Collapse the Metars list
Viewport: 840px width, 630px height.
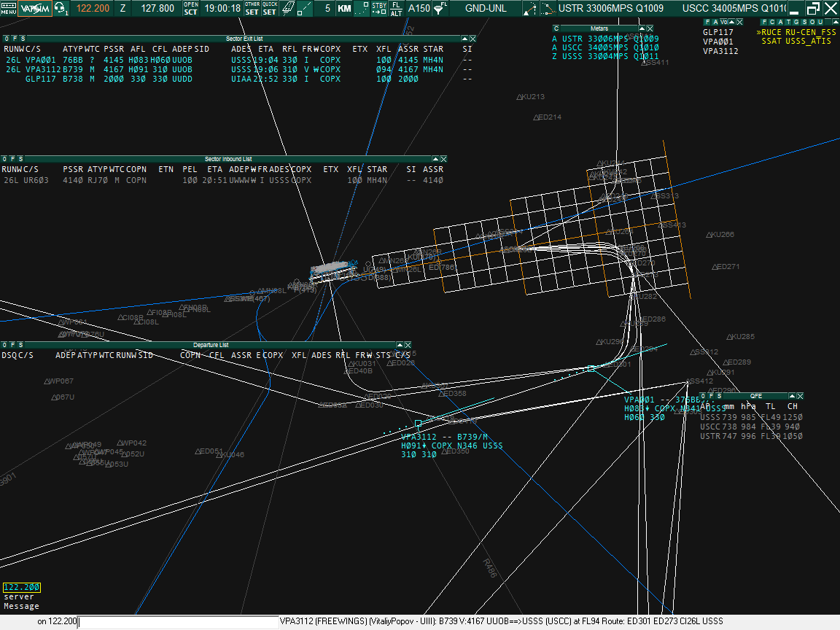click(x=642, y=28)
